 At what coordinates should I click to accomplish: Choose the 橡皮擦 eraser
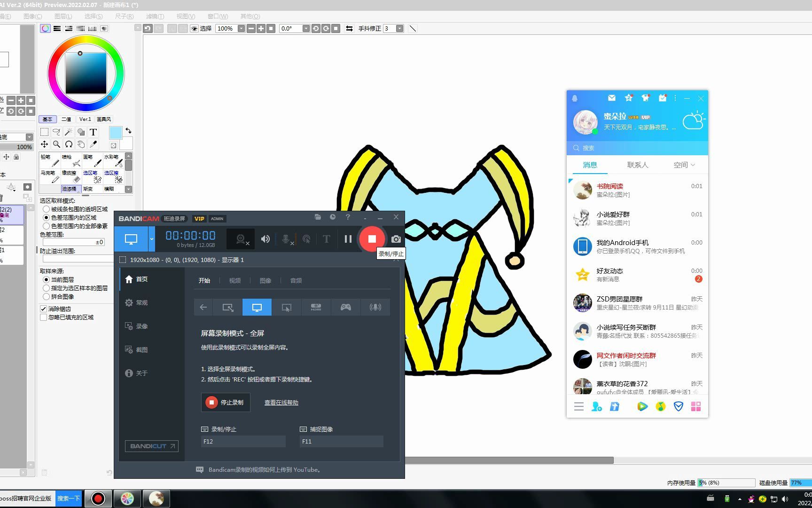[71, 176]
